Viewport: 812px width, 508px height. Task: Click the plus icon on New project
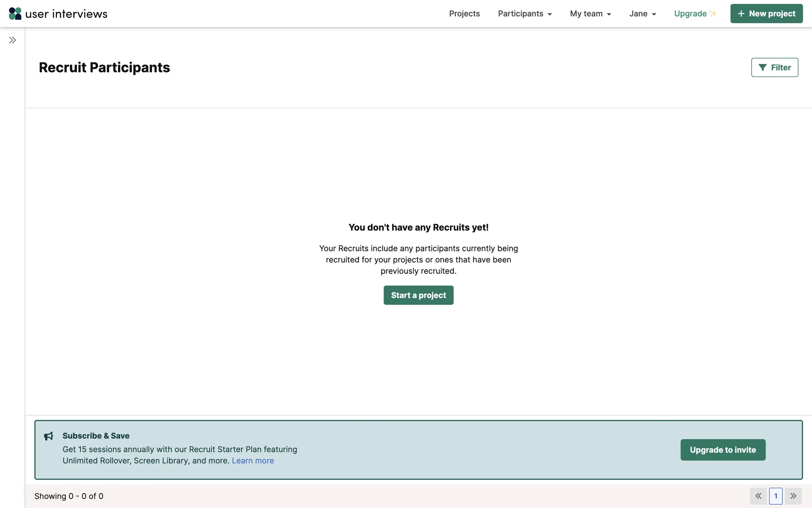click(x=741, y=14)
